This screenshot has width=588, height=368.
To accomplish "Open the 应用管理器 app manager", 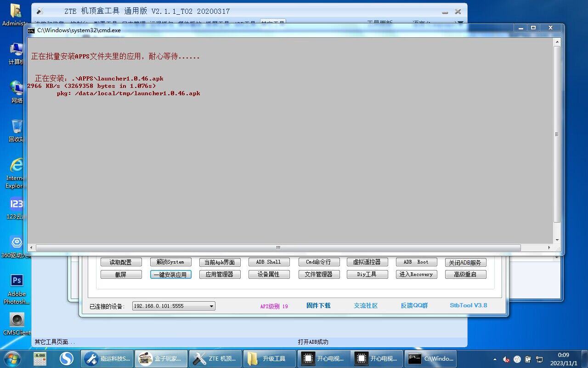I will click(220, 274).
